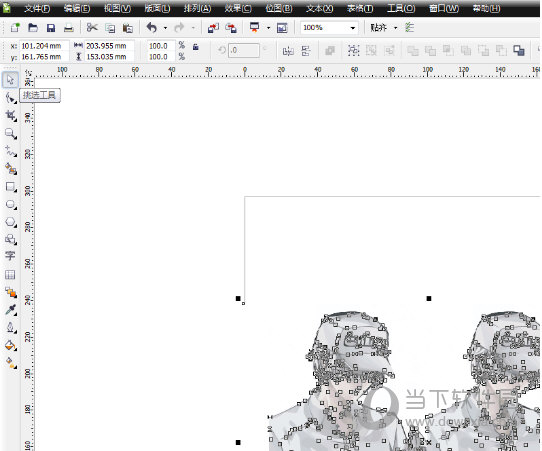Viewport: 542px width, 451px height.
Task: Open the 位图(B) menu
Action: click(279, 8)
